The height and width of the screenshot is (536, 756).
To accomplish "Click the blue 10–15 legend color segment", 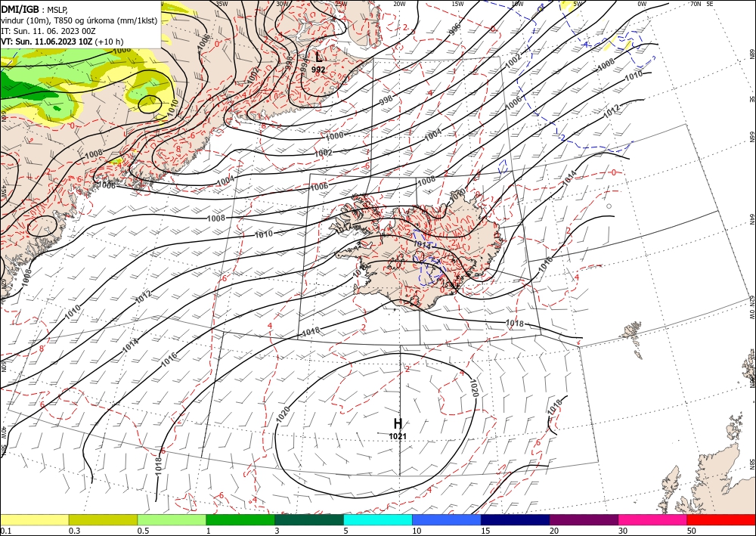I will pyautogui.click(x=447, y=519).
